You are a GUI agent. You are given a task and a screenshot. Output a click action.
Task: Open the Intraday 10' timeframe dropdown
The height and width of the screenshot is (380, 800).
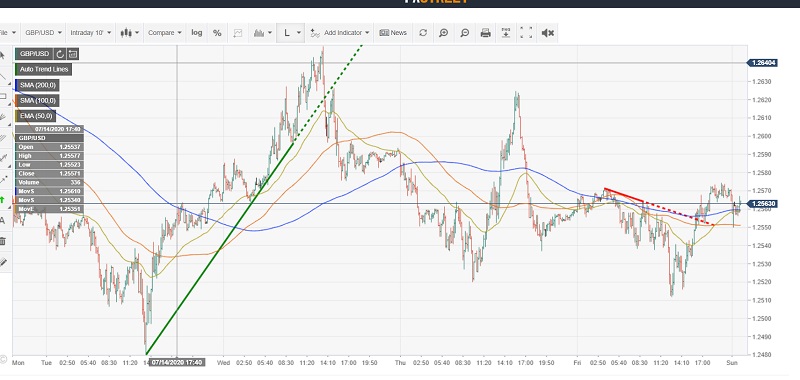coord(90,33)
